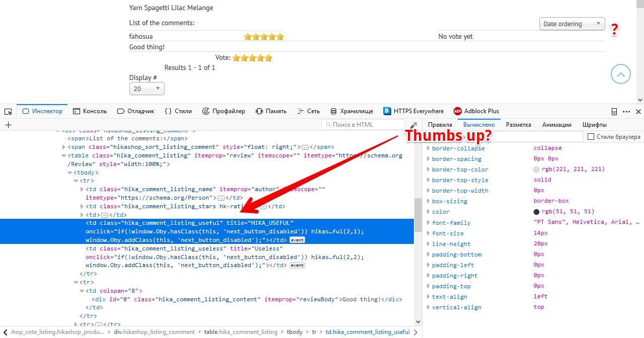Expand ellipsis badge in sort_listing_comment span
644x338 pixels.
(305, 147)
